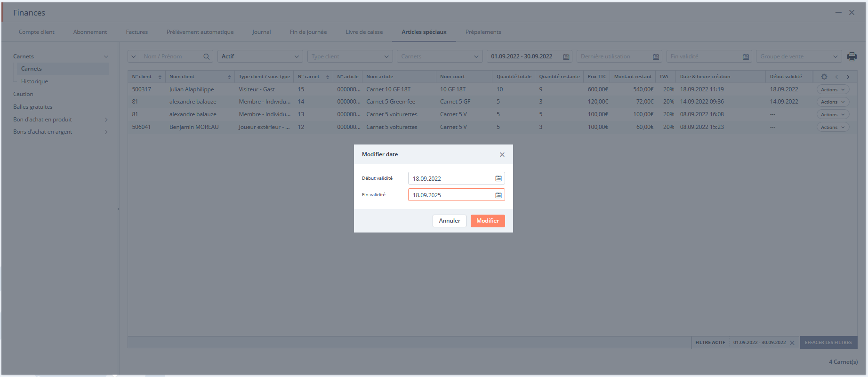This screenshot has height=377, width=868.
Task: Close the Finances window
Action: pyautogui.click(x=852, y=12)
